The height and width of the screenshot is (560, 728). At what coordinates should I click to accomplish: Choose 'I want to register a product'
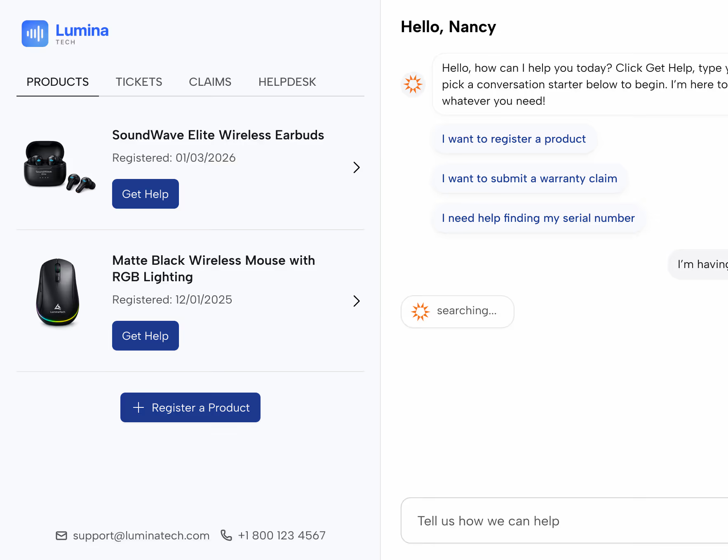pos(514,139)
